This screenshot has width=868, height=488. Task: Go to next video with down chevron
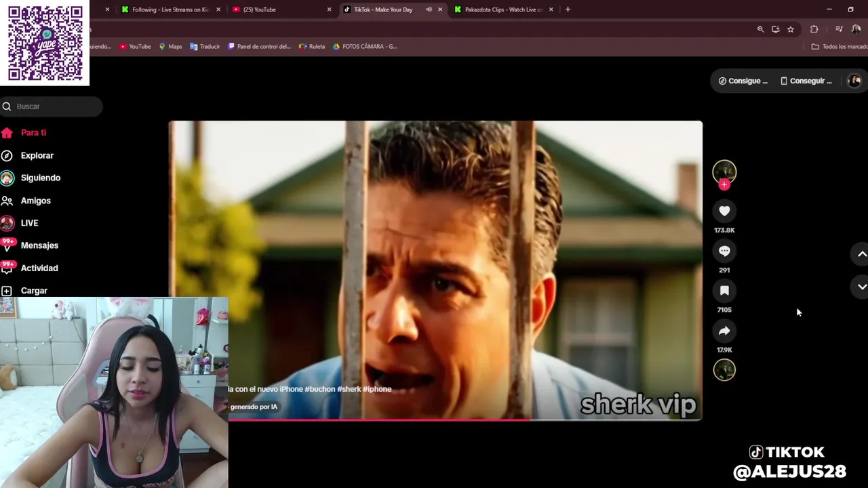pyautogui.click(x=862, y=287)
